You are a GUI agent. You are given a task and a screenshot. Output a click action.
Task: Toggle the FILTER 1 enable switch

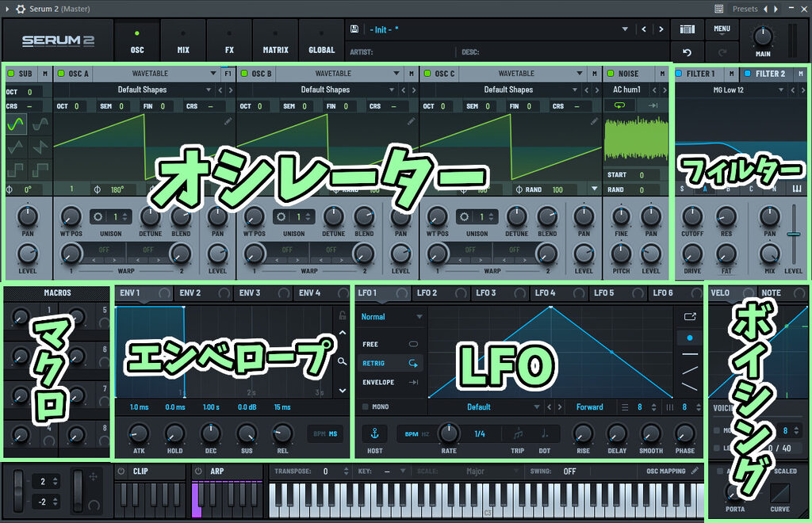point(679,74)
